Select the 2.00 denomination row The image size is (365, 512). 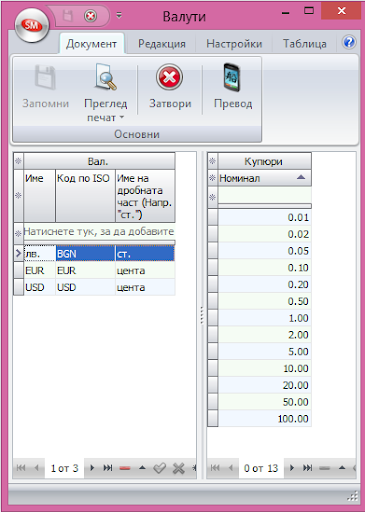click(264, 335)
